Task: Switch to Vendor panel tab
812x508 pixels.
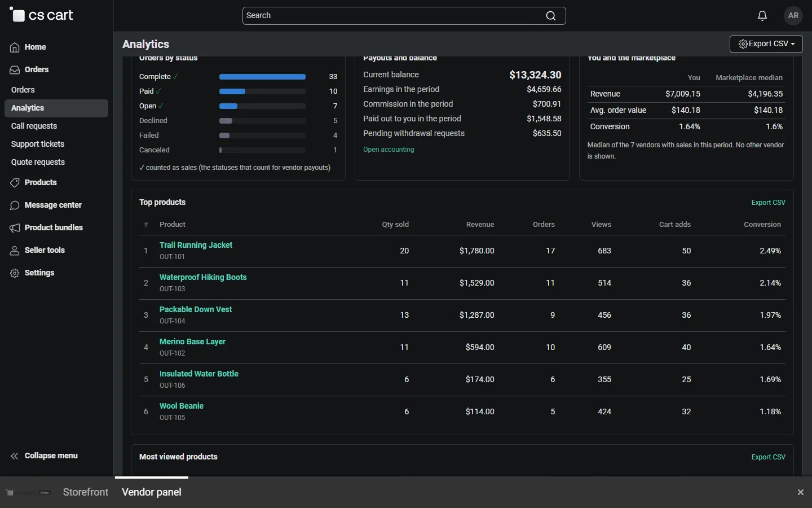Action: coord(152,492)
